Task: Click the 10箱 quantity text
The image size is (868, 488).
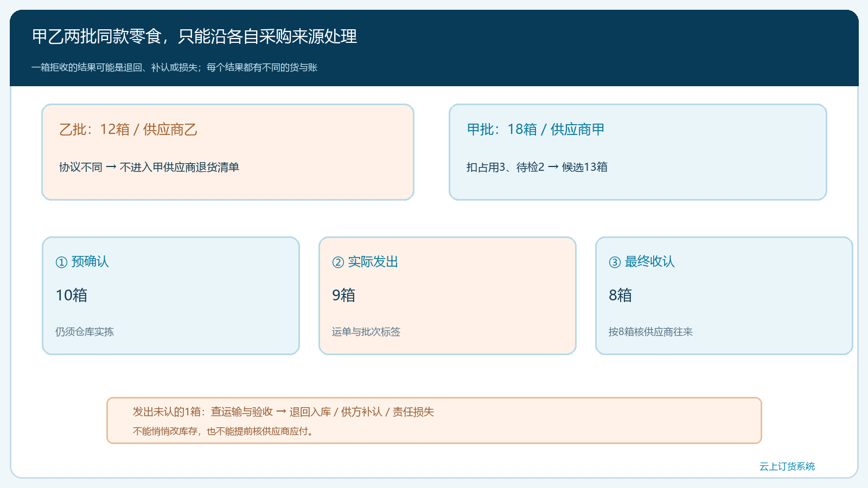Action: tap(72, 295)
